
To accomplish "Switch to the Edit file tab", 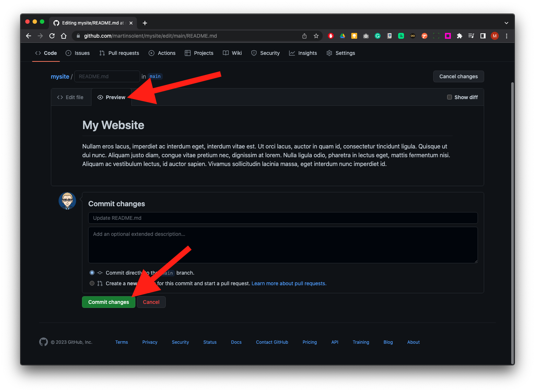I will tap(71, 97).
